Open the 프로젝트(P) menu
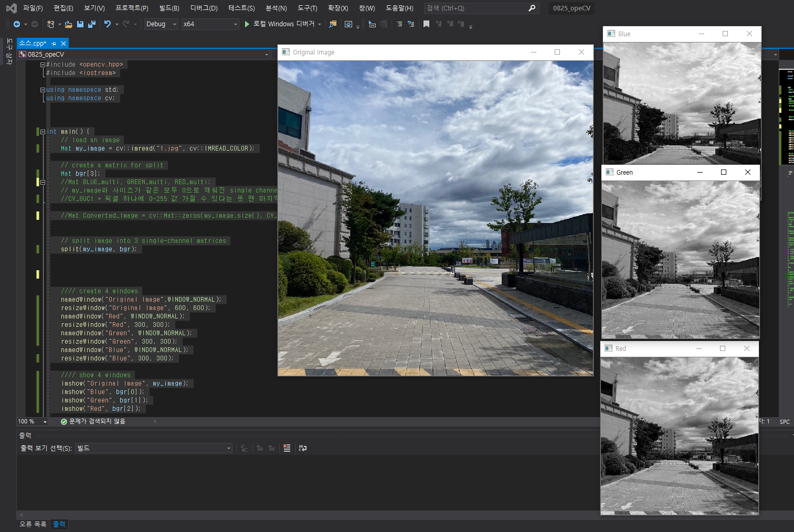This screenshot has height=532, width=794. pos(132,8)
